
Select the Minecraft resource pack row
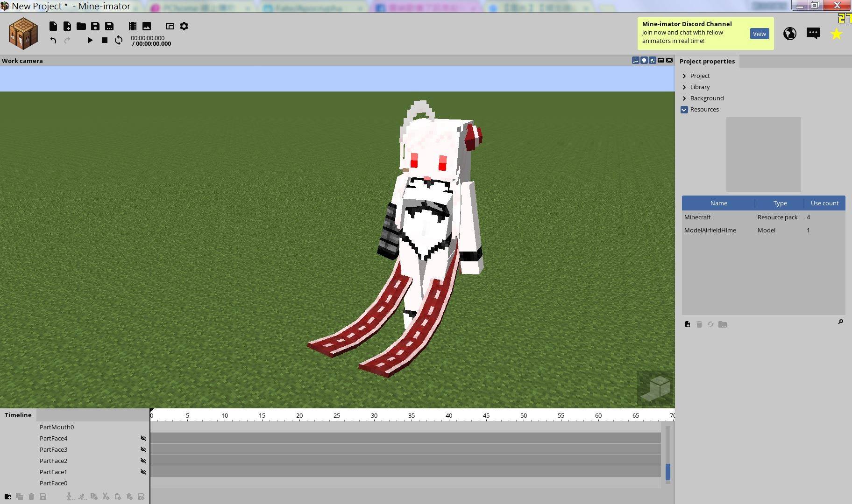763,217
